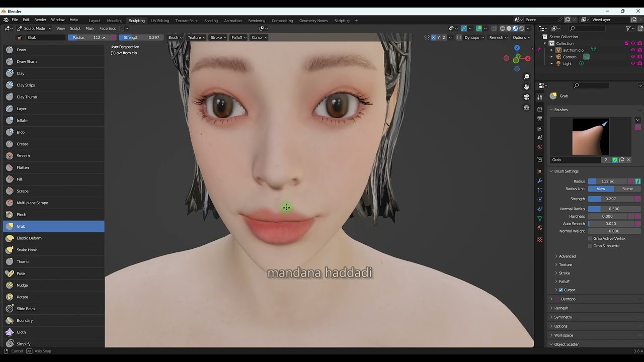Toggle Y axis symmetry in the header
Viewport: 644px width, 362px height.
click(x=439, y=37)
